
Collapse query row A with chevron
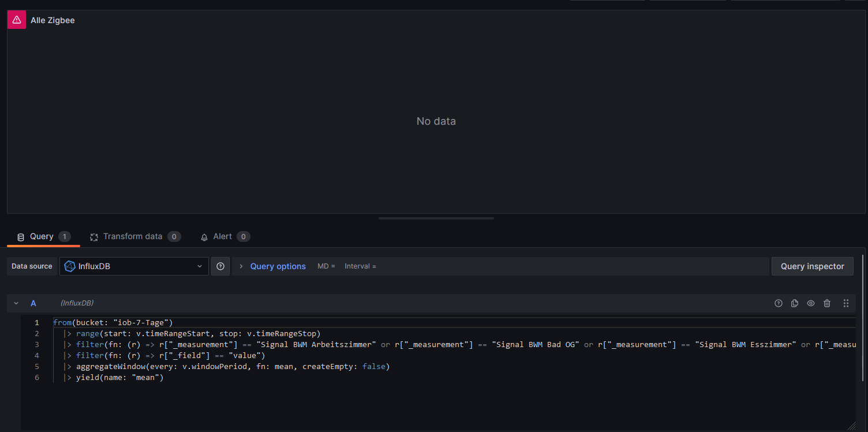(x=16, y=303)
